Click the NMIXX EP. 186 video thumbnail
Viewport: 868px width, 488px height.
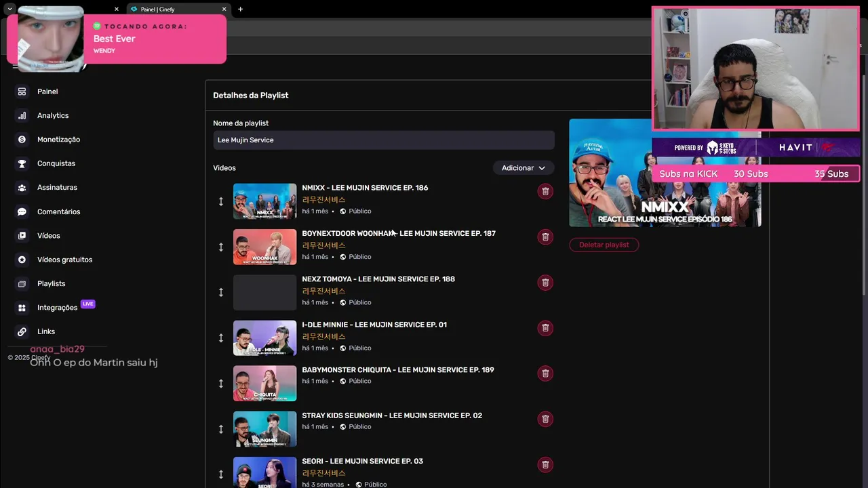click(264, 201)
